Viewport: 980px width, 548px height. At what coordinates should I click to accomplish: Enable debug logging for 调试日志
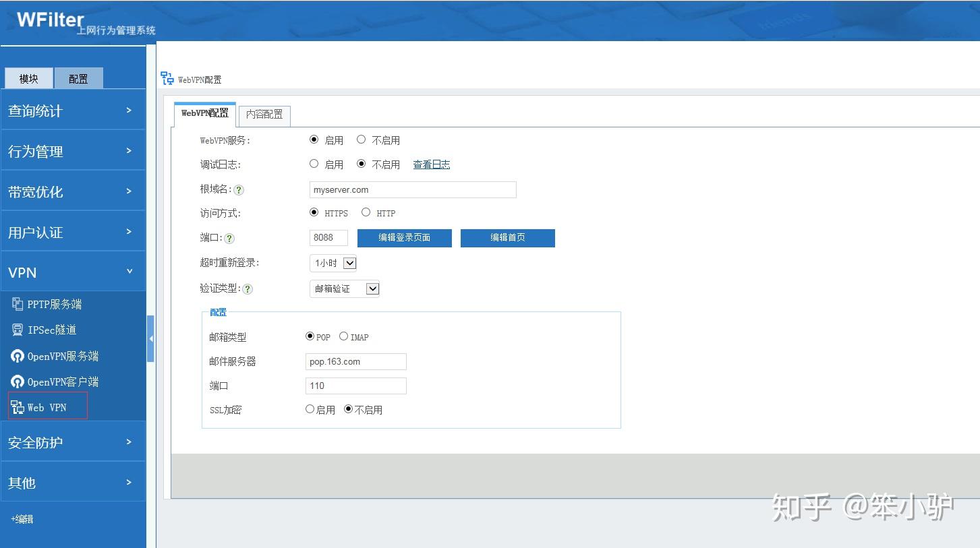(314, 163)
